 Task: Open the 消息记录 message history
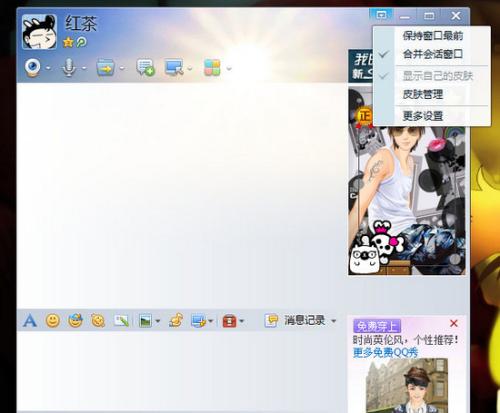[x=305, y=321]
